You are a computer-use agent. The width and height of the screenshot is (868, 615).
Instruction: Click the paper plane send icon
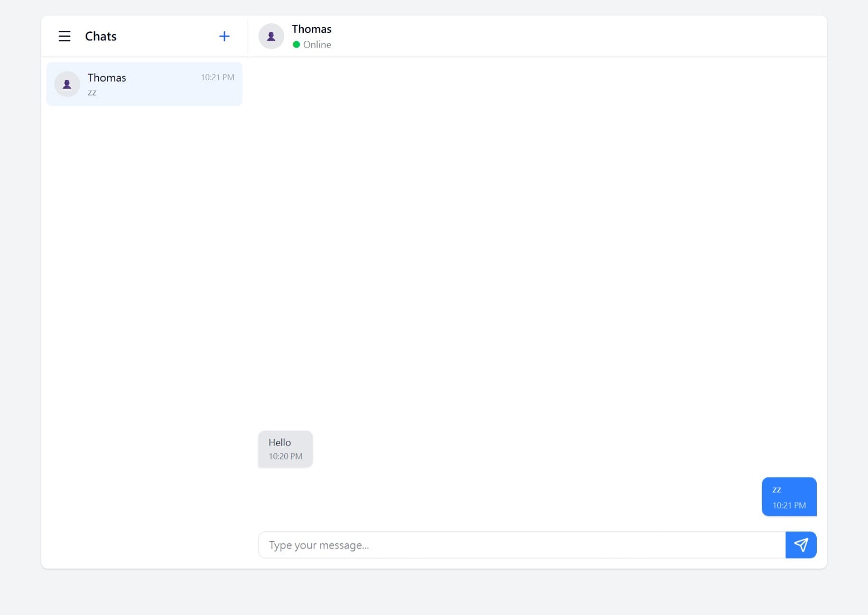[x=801, y=545]
